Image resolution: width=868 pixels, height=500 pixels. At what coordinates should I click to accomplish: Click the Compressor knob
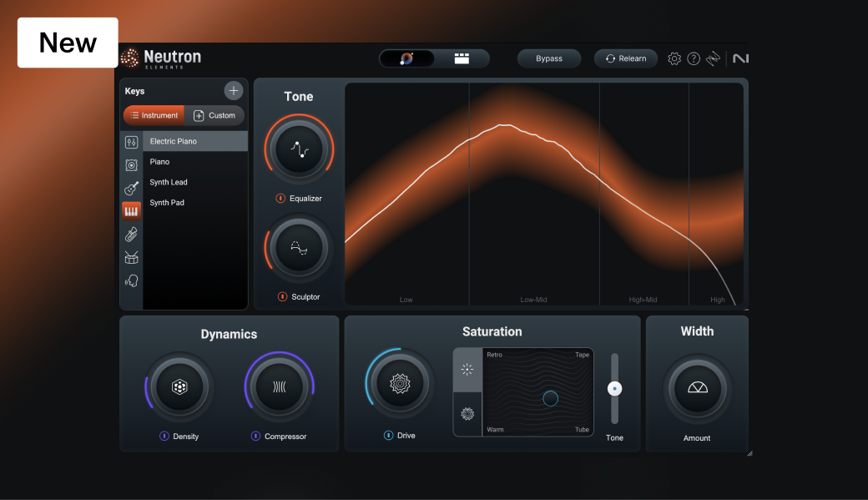pos(280,386)
